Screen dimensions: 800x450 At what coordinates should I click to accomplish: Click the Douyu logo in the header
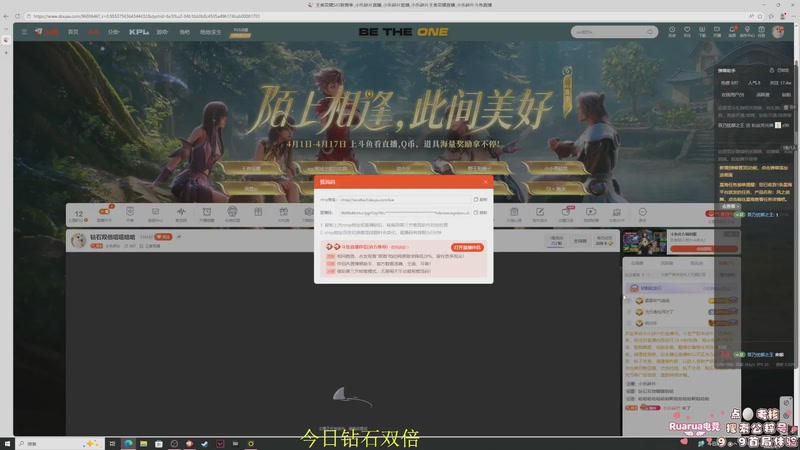(47, 32)
